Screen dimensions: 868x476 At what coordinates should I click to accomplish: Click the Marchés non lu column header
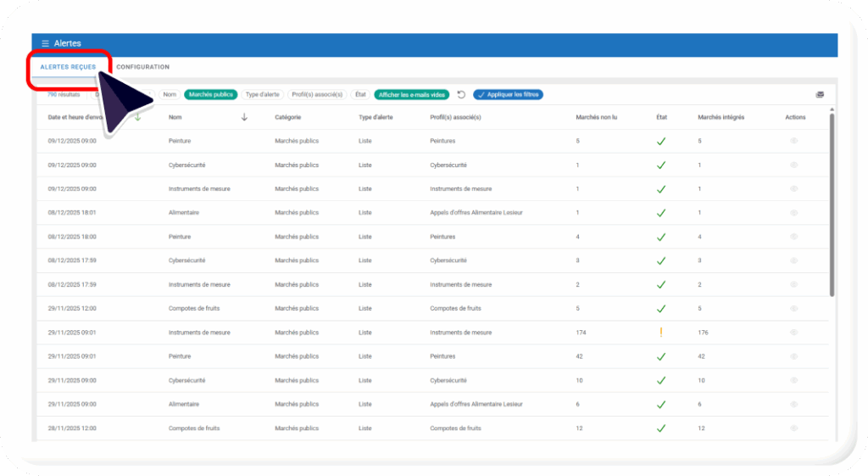(x=596, y=118)
